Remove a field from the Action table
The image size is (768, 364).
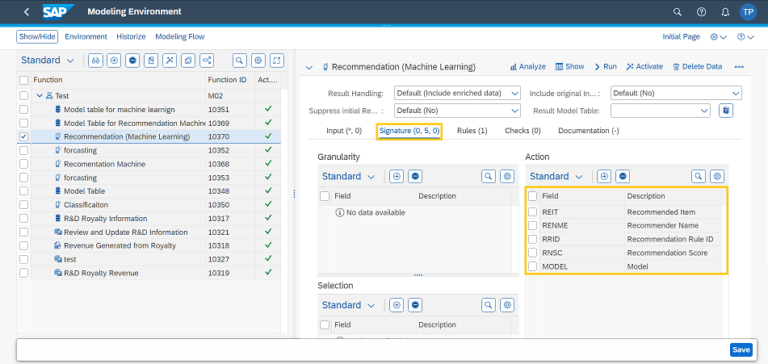pyautogui.click(x=623, y=176)
